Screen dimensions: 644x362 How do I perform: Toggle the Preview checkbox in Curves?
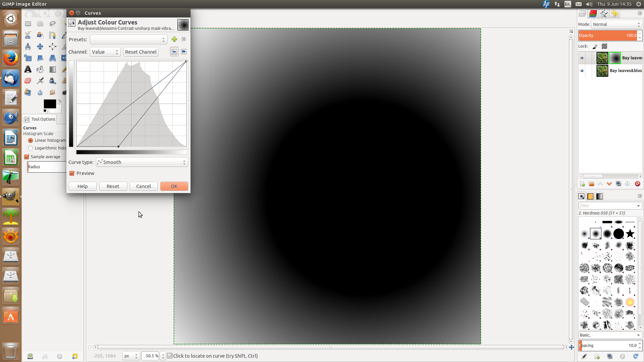coord(72,173)
